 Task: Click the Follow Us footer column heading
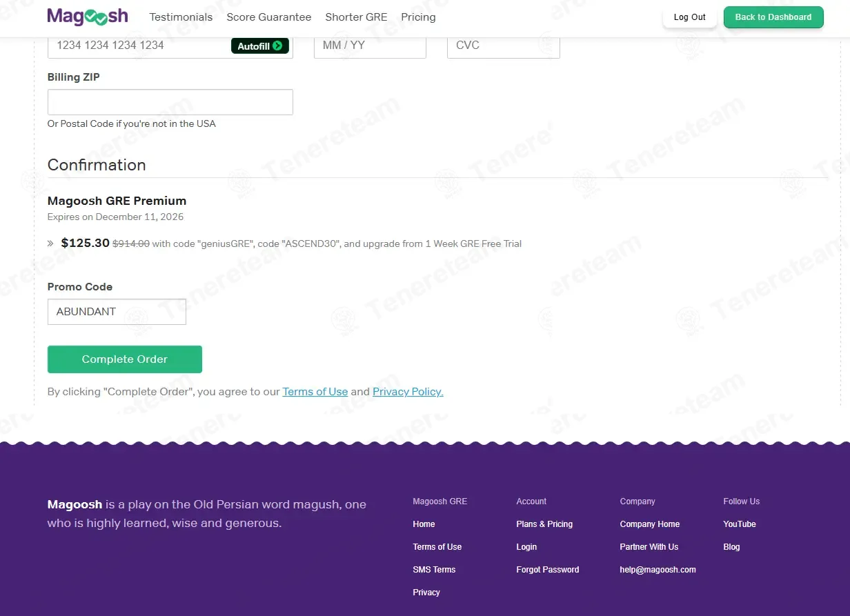click(x=742, y=501)
